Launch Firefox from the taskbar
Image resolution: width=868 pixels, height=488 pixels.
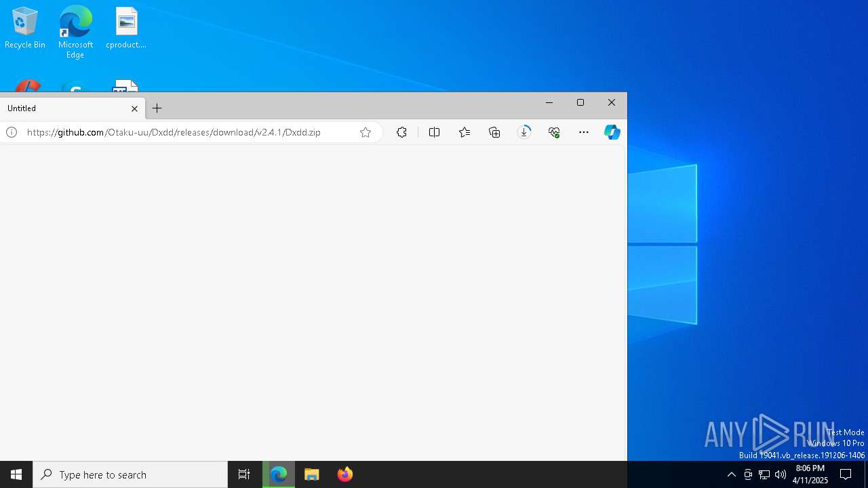[x=345, y=474]
